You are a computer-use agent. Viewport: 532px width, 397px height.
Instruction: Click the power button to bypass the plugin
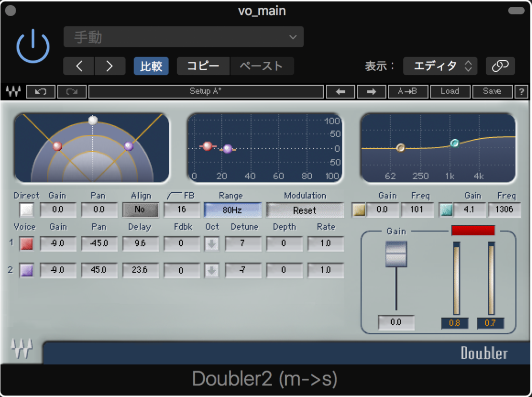[x=32, y=46]
